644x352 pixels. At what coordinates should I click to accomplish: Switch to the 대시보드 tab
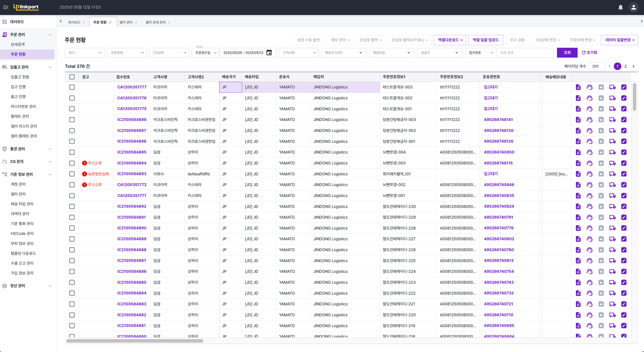pos(74,22)
